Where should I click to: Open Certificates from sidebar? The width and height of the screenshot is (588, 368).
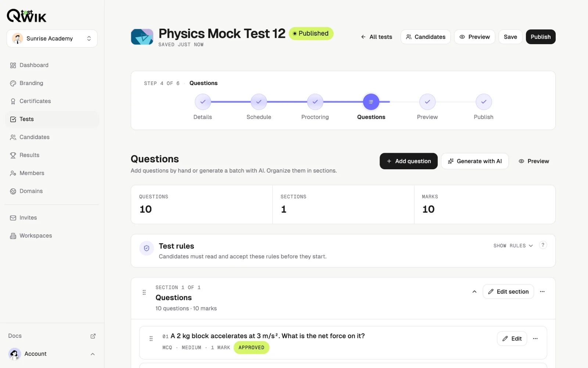(52, 101)
